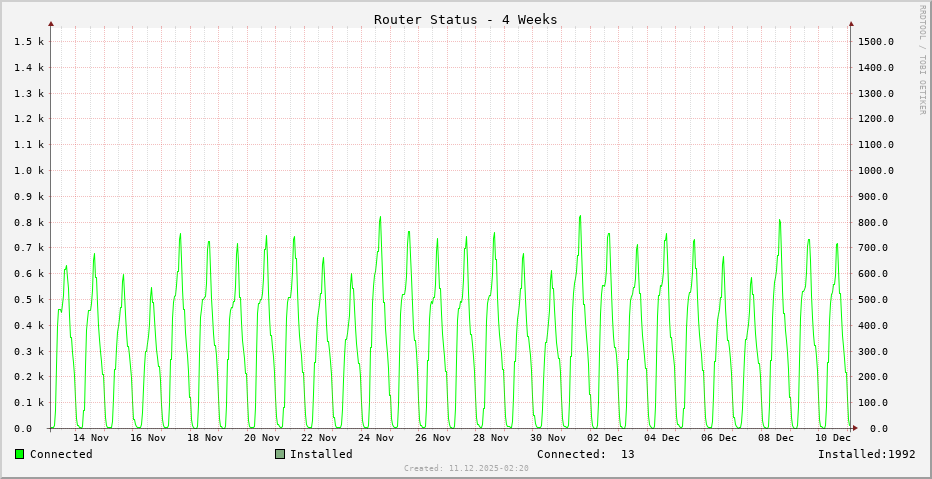The height and width of the screenshot is (479, 932).
Task: Click the arrow atop the right y-axis
Action: pyautogui.click(x=851, y=23)
